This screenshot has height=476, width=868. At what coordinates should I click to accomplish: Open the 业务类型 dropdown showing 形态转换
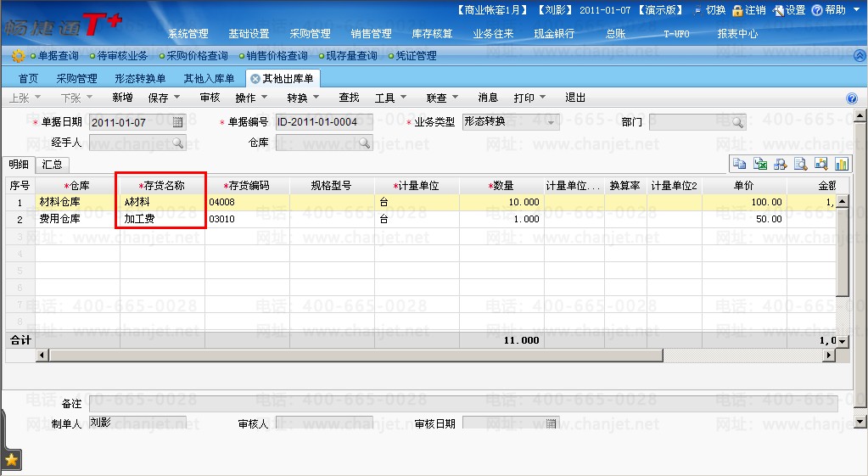coord(551,122)
